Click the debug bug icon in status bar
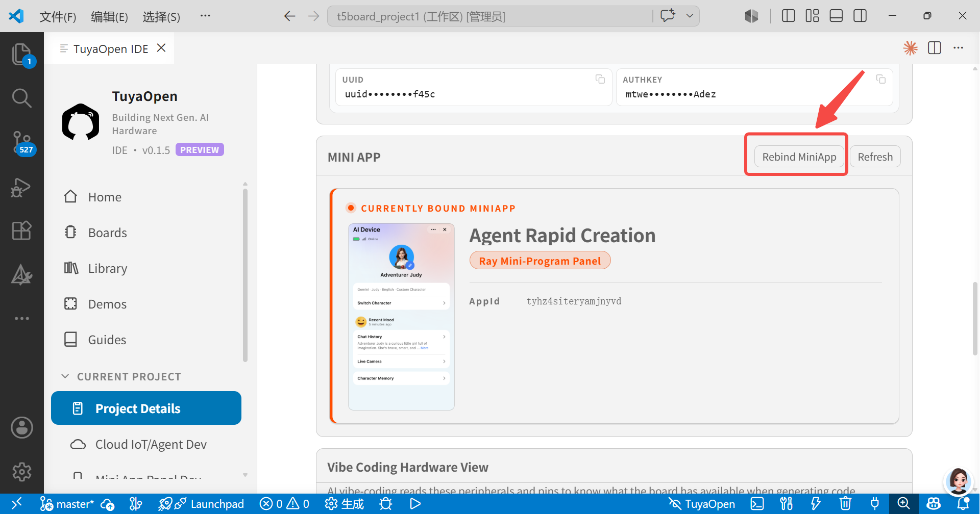This screenshot has height=514, width=980. pyautogui.click(x=386, y=504)
